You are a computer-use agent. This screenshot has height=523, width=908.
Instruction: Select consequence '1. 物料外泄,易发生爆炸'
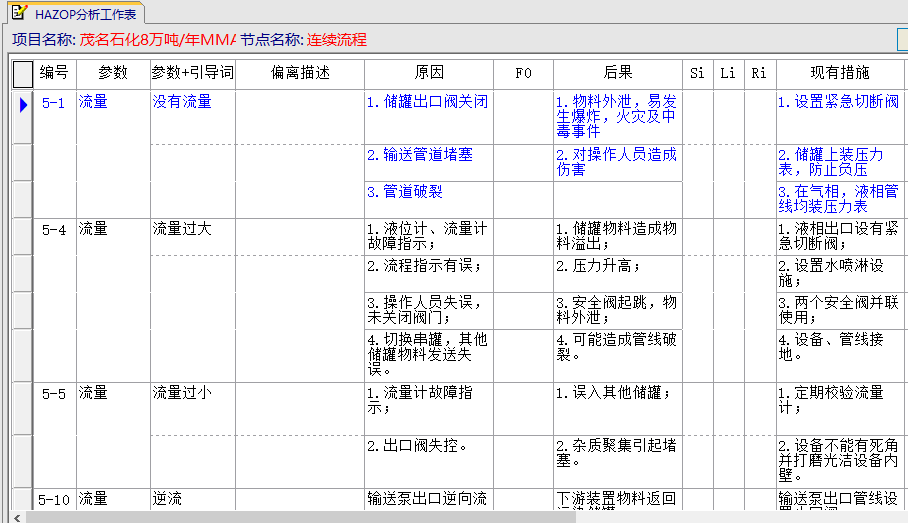(617, 116)
